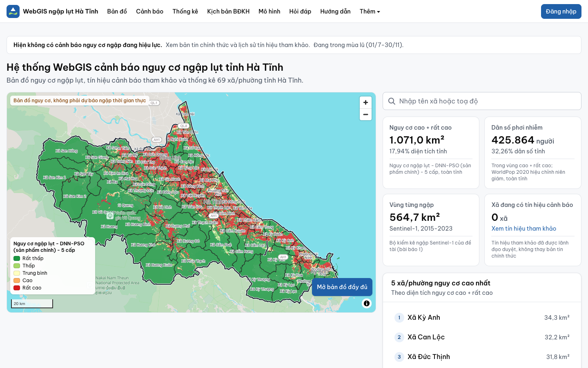
Task: Click the Vùng từng ngập 564,7 km² card
Action: (x=431, y=230)
